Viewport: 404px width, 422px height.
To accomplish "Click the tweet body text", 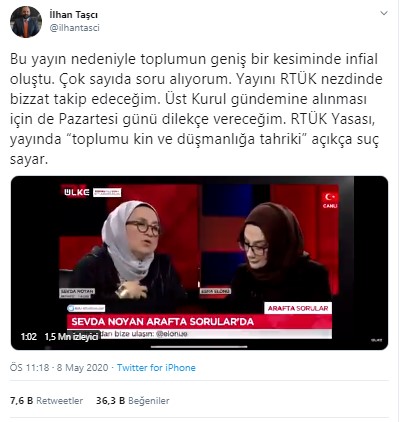I will pyautogui.click(x=196, y=109).
